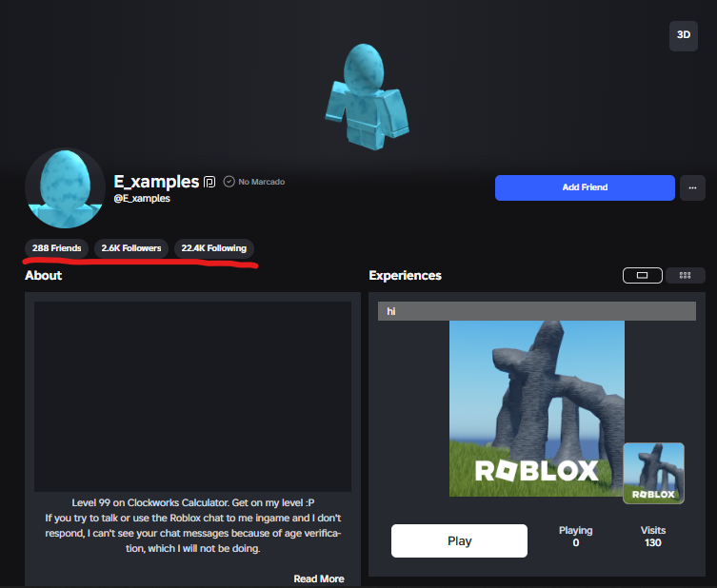Viewport: 717px width, 588px height.
Task: Switch Experiences to single slideshow view
Action: [643, 275]
